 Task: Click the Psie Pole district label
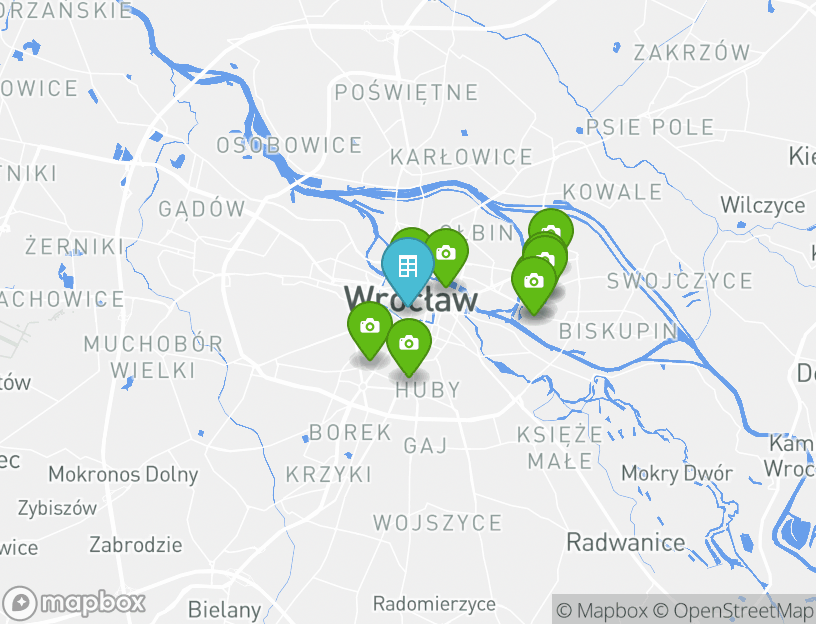coord(650,128)
